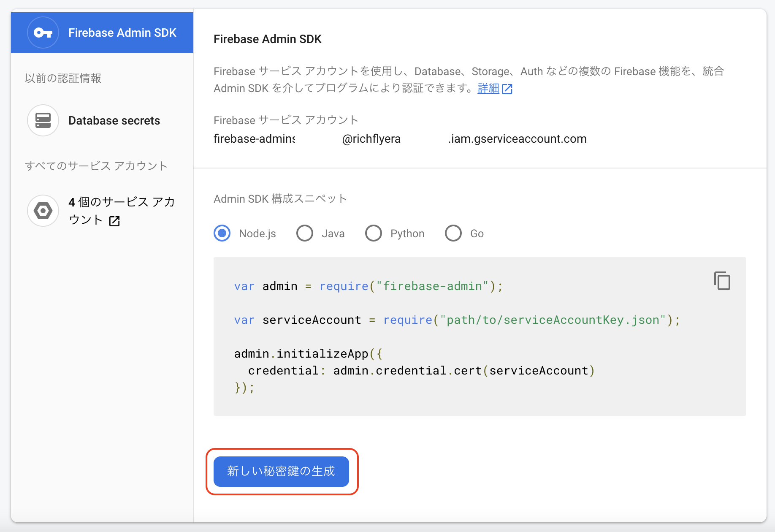Screen dimensions: 775x532
Task: Click the serviceAccountKey.json code line
Action: point(457,320)
